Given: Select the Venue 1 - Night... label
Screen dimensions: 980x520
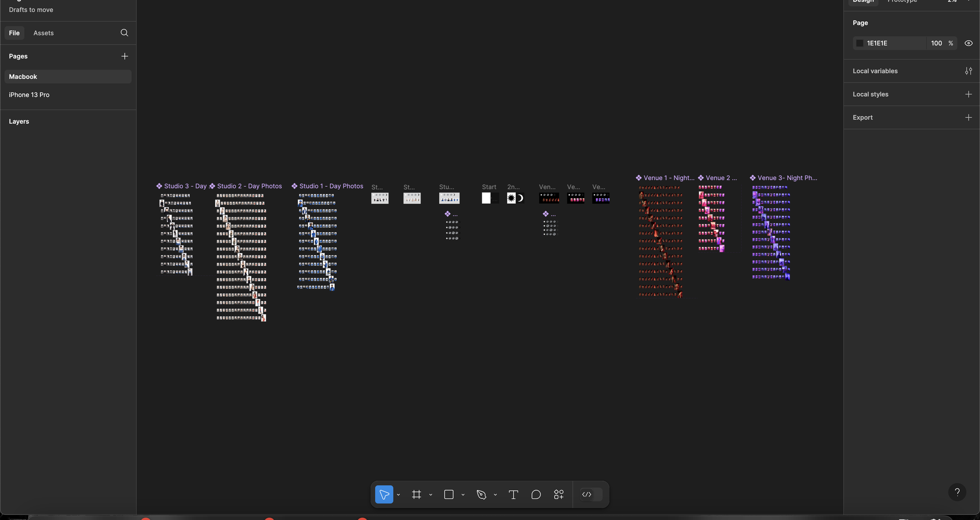Looking at the screenshot, I should click(669, 178).
